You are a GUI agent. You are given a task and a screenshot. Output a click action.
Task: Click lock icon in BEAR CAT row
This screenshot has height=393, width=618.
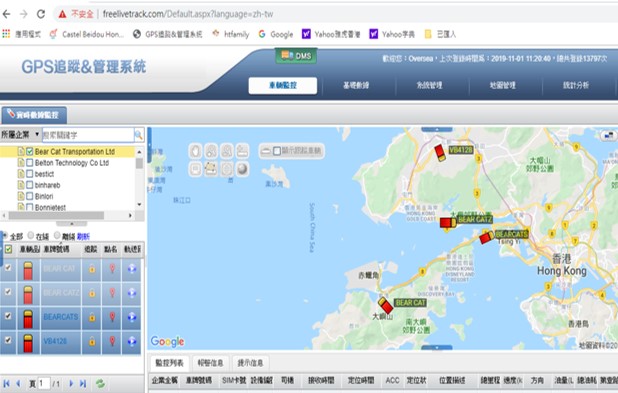pos(92,269)
